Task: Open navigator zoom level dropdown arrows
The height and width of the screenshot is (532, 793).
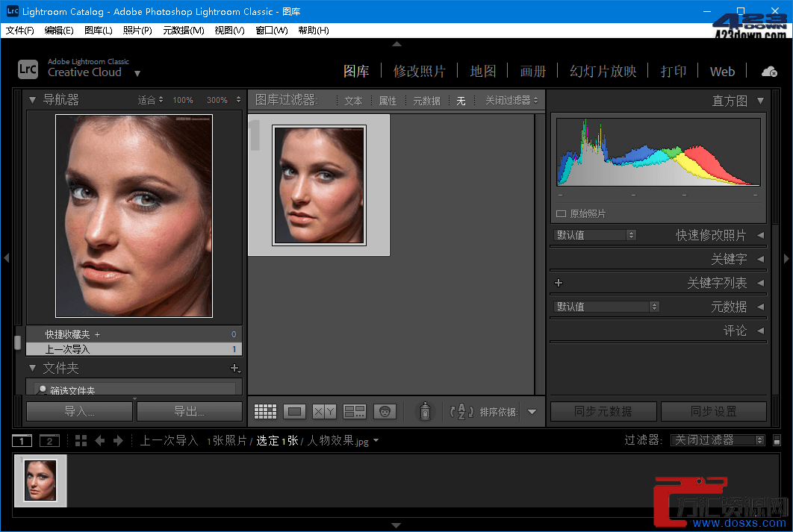Action: (x=238, y=100)
